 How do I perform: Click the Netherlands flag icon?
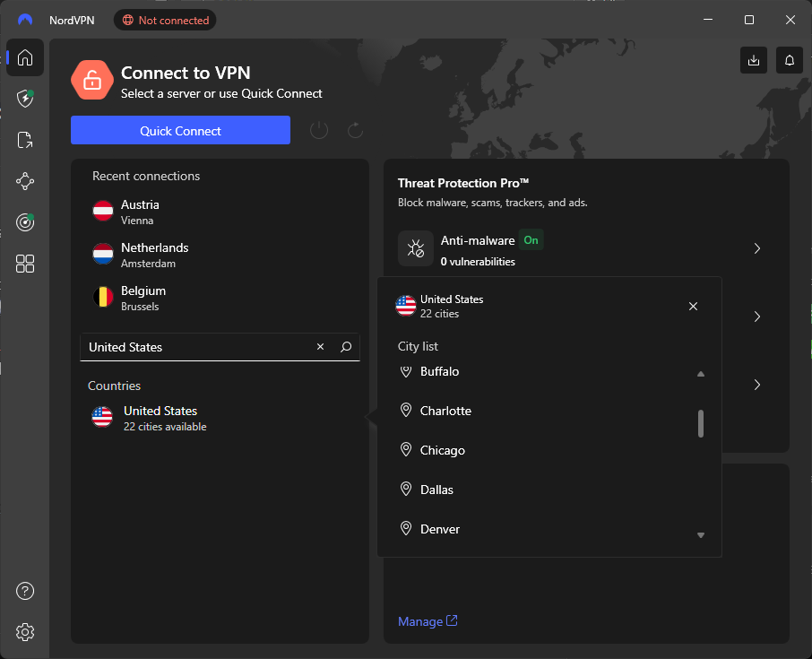pos(103,254)
